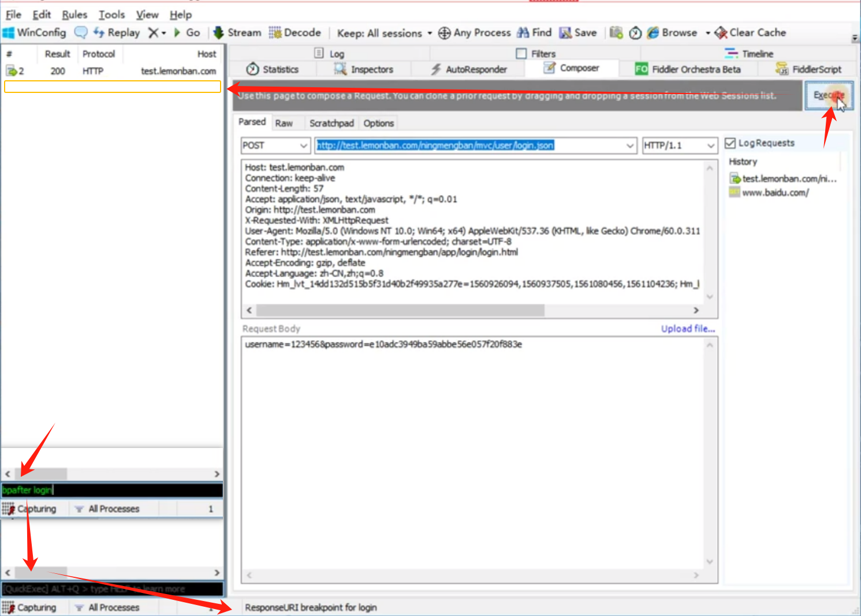Open the View menu
Viewport: 861px width, 616px height.
click(x=147, y=14)
